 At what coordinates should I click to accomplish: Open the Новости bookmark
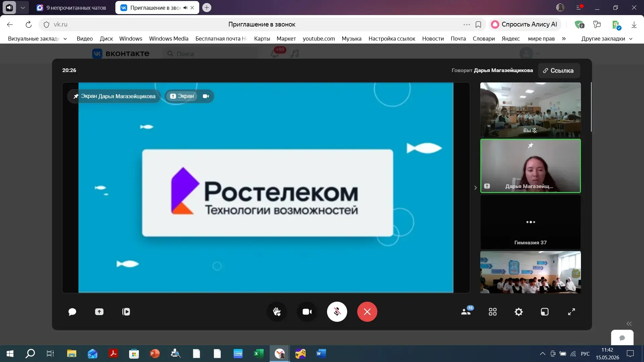pyautogui.click(x=433, y=39)
